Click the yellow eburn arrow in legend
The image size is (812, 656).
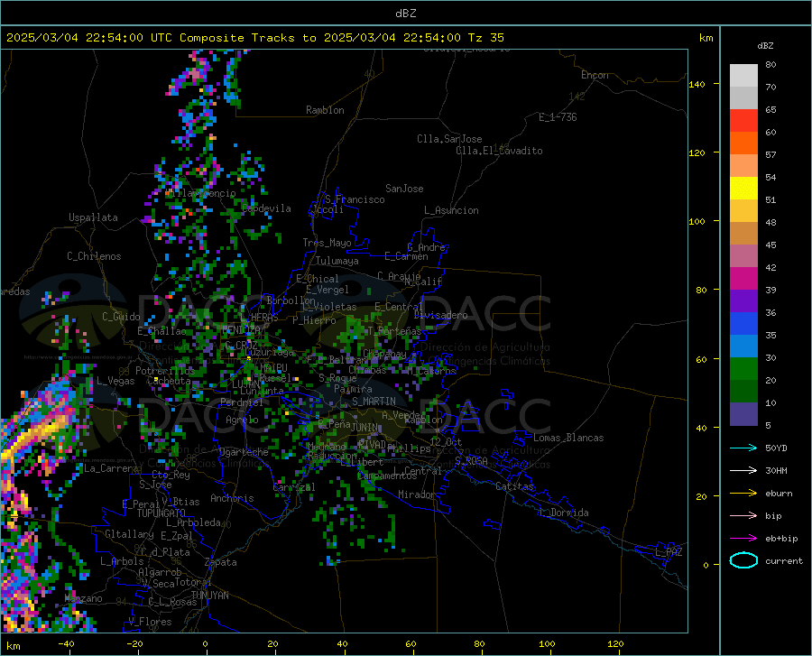point(743,494)
